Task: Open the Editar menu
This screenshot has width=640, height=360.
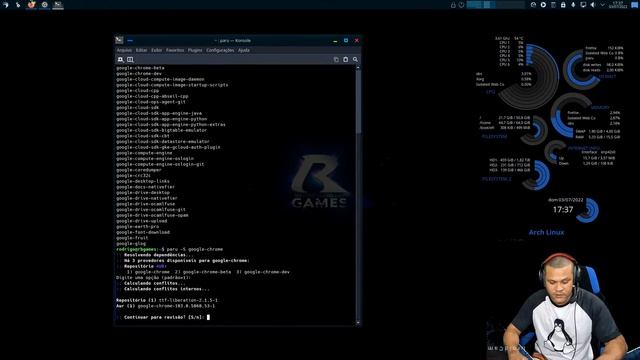Action: pyautogui.click(x=141, y=50)
